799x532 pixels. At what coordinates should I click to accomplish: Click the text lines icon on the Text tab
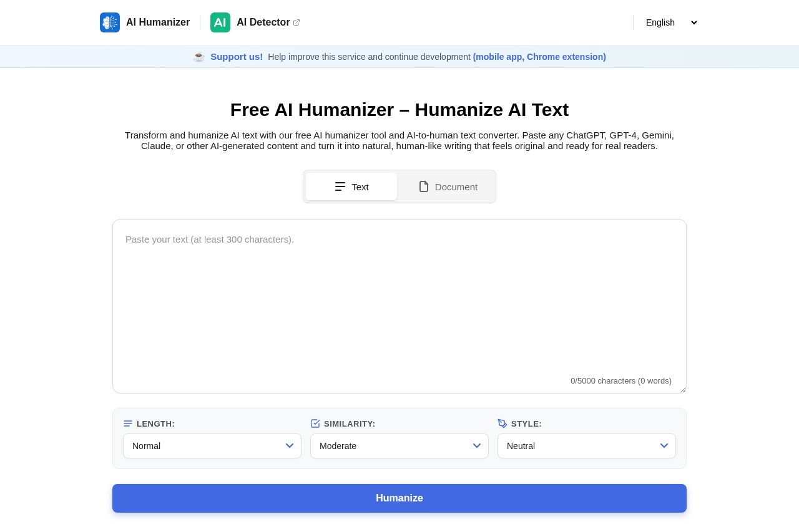point(341,186)
